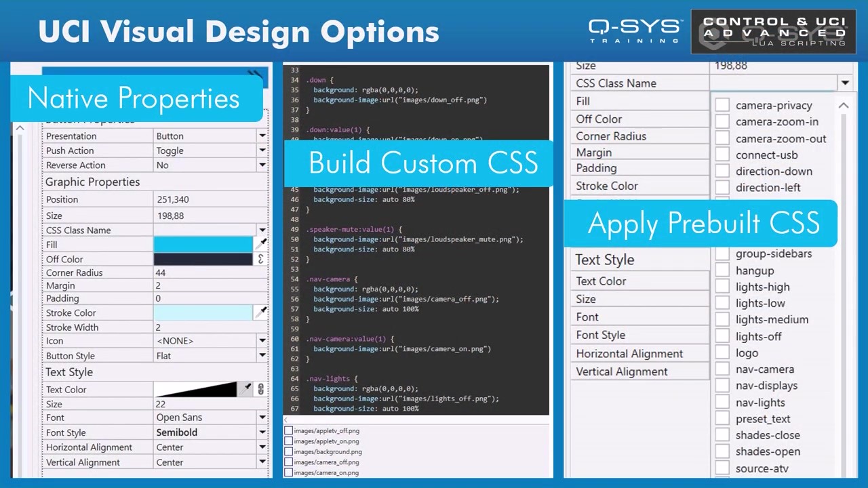Click the scroll-up arrow in the CSS class list
The height and width of the screenshot is (488, 868).
coord(844,106)
